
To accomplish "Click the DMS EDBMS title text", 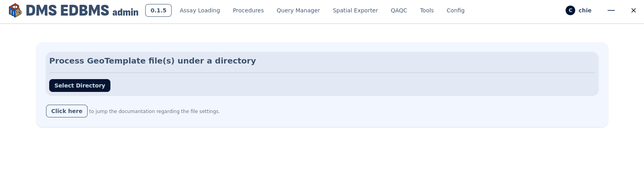I will pos(67,10).
